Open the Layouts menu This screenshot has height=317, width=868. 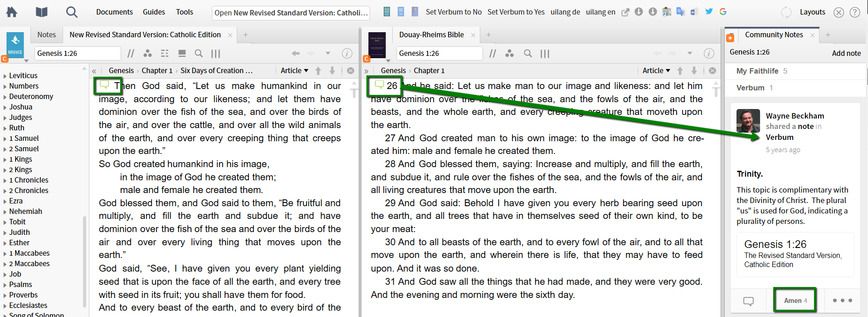812,12
